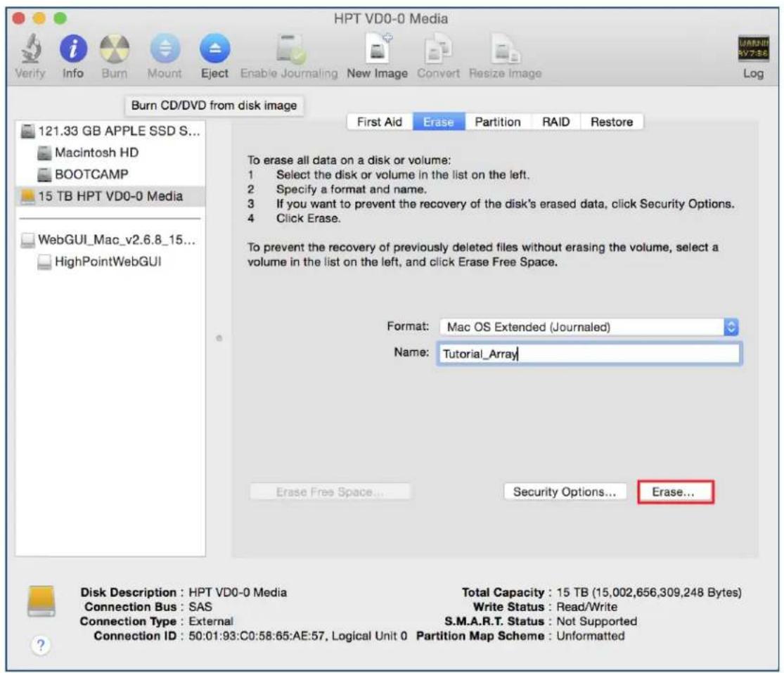This screenshot has height=673, width=784.
Task: Open the Info toolbar icon
Action: tap(73, 49)
